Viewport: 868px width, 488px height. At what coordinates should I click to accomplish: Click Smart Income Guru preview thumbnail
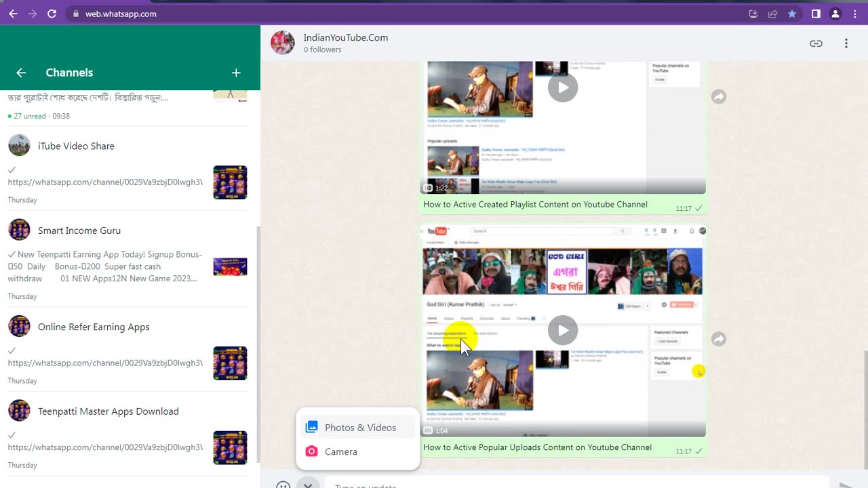230,266
